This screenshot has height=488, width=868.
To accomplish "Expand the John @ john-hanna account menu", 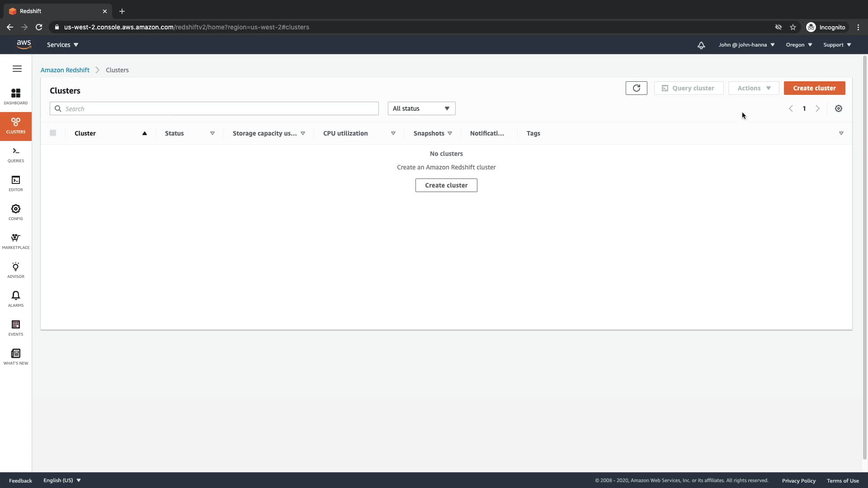I will (x=746, y=45).
